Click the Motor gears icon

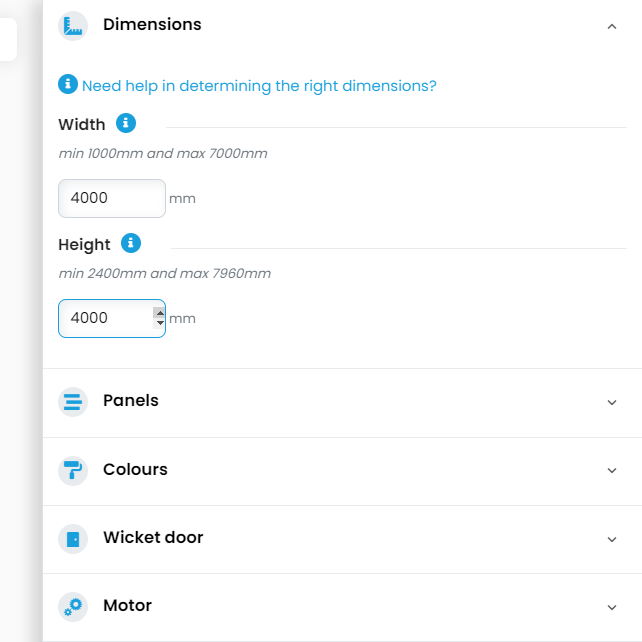pyautogui.click(x=73, y=607)
